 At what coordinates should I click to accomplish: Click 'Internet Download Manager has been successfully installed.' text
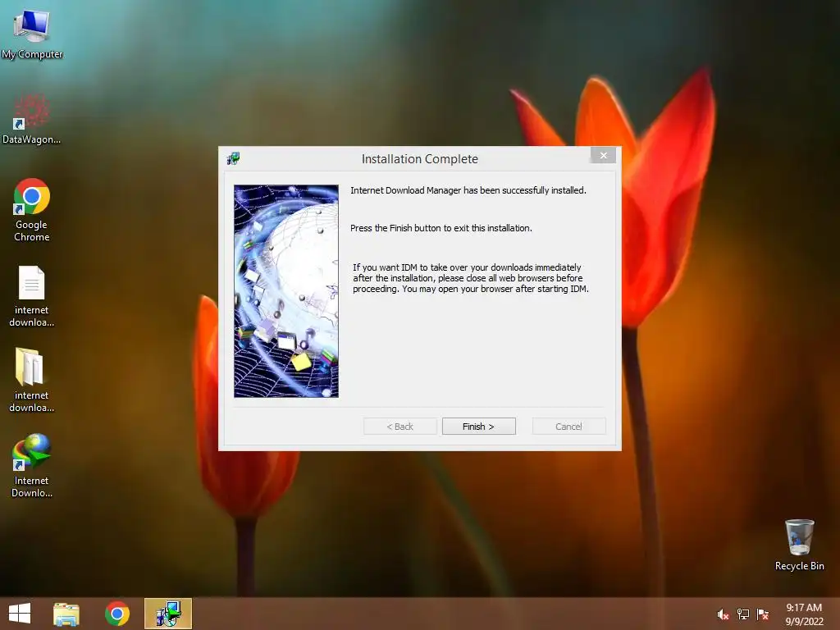coord(468,190)
